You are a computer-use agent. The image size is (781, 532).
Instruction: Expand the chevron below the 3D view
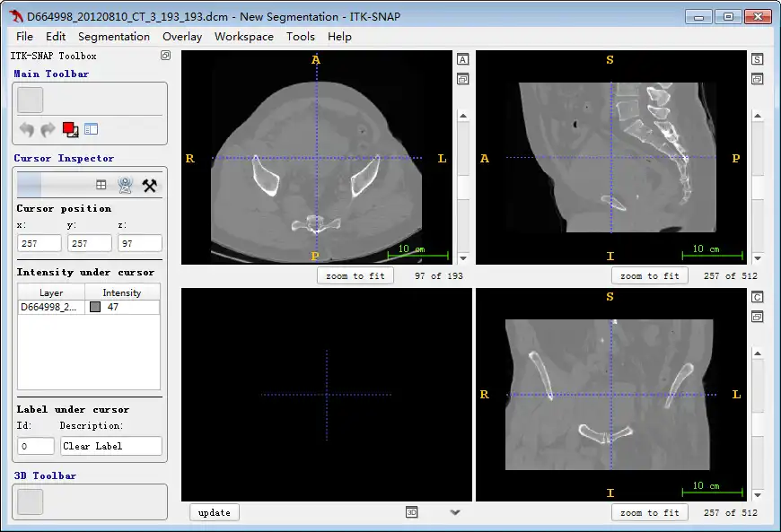point(455,512)
